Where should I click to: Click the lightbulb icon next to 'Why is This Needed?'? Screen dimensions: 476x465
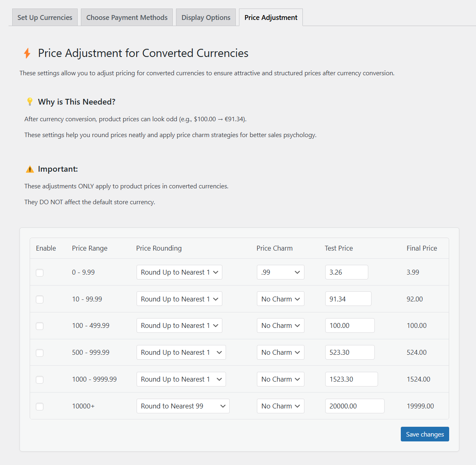point(30,101)
